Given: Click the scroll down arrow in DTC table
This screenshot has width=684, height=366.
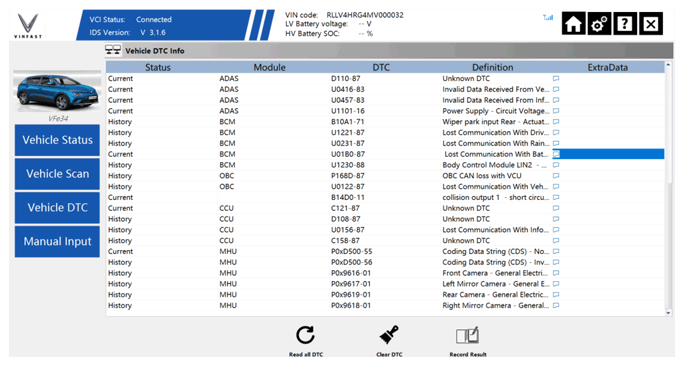Looking at the screenshot, I should 668,312.
